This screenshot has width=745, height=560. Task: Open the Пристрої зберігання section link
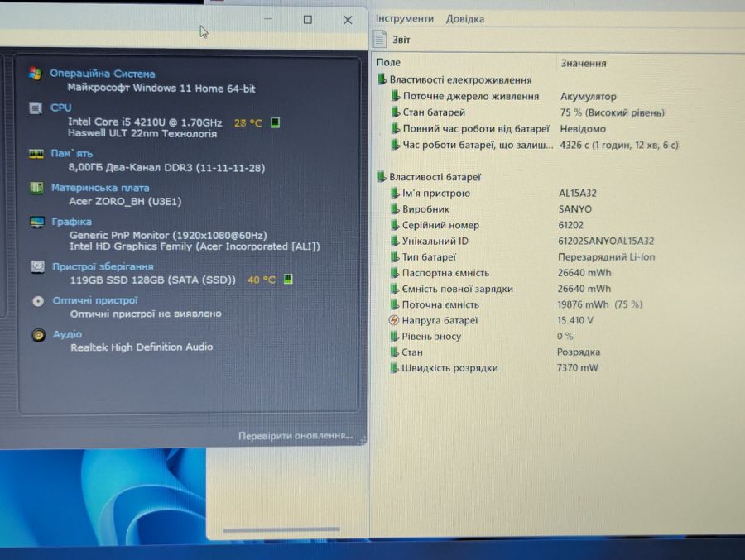(103, 266)
